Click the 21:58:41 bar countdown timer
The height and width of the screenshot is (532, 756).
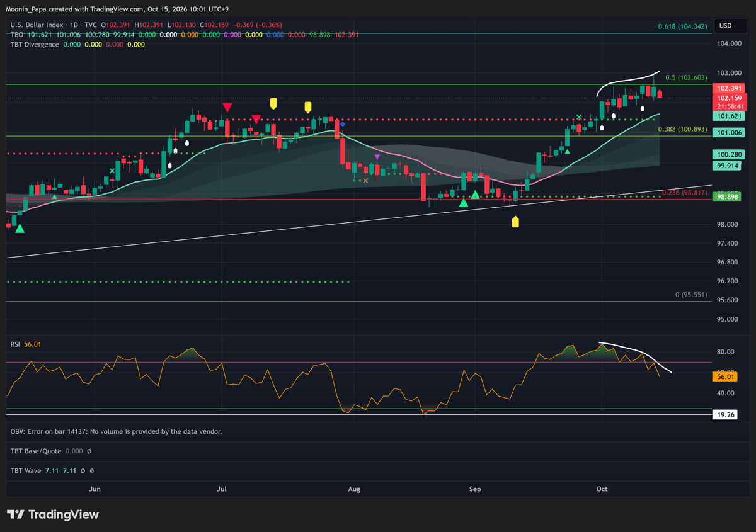pyautogui.click(x=729, y=107)
